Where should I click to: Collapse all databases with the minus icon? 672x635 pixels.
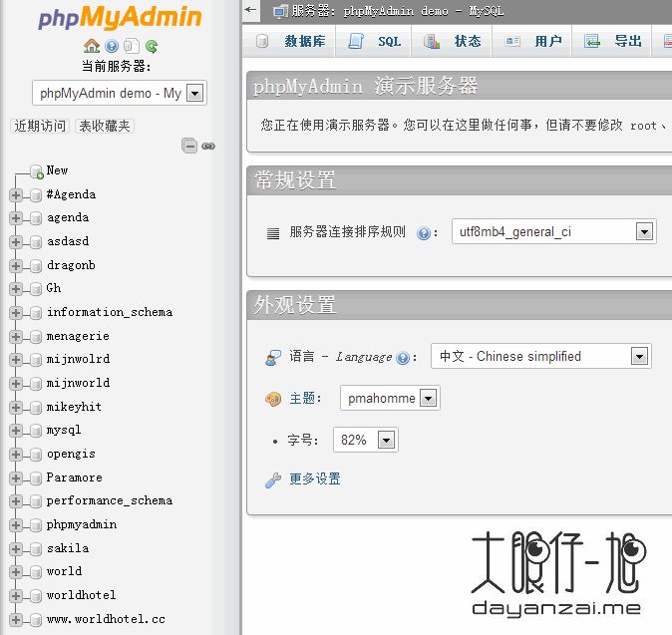189,147
